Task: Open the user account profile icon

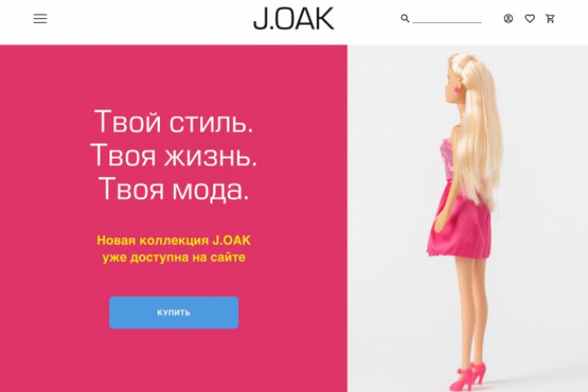Action: pos(508,19)
